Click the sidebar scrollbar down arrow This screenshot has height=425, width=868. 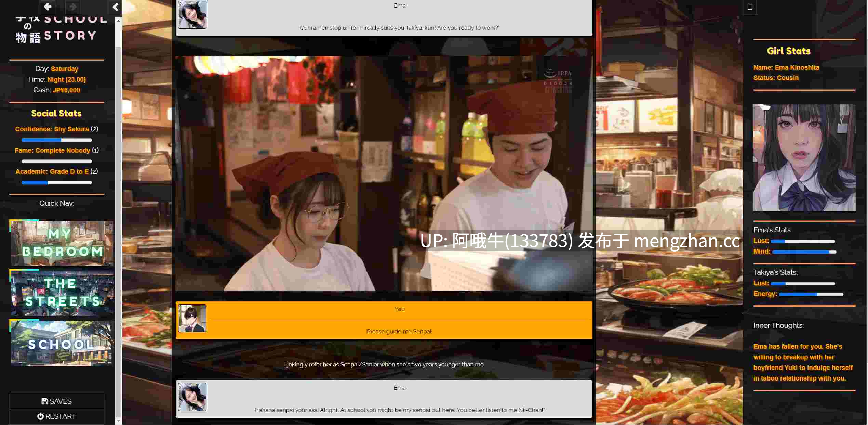118,421
